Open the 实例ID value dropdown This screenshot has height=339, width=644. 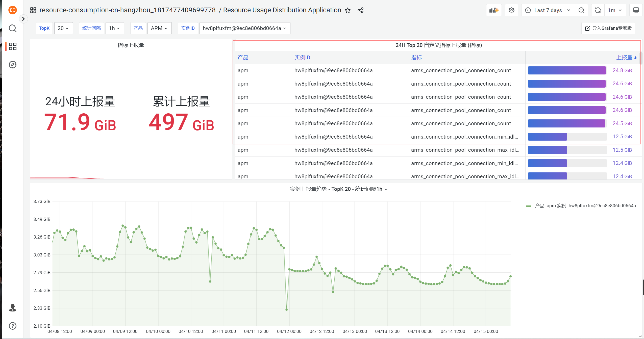pyautogui.click(x=245, y=28)
